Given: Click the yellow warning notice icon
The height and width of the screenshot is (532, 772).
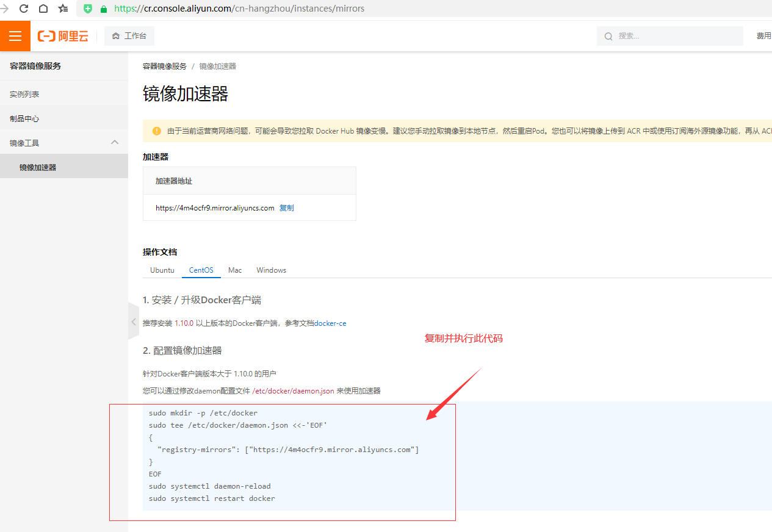Looking at the screenshot, I should (x=157, y=131).
